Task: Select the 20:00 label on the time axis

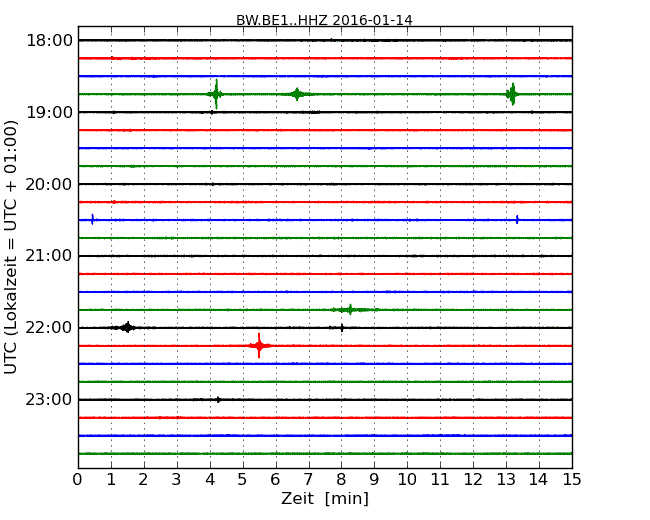Action: click(x=49, y=184)
